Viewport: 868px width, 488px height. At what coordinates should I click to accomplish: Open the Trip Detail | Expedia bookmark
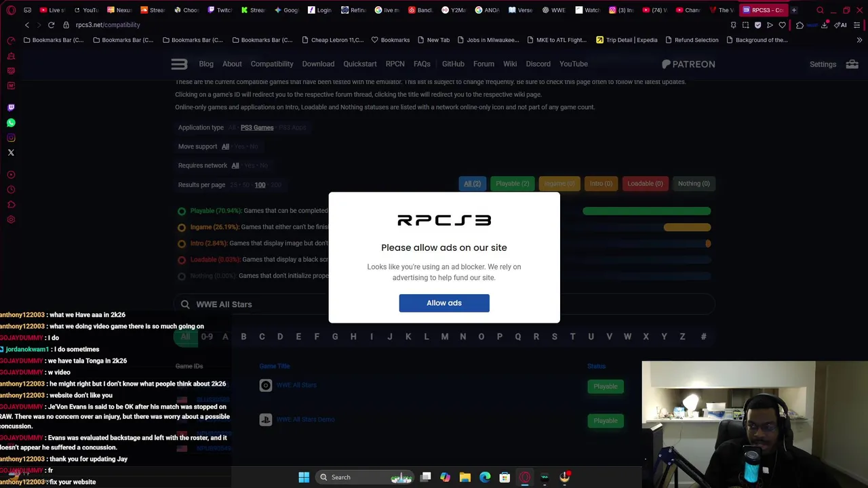[x=627, y=40]
